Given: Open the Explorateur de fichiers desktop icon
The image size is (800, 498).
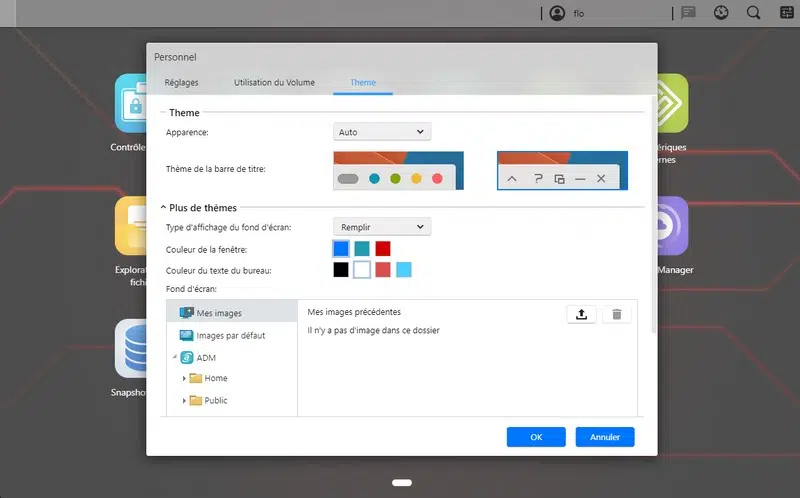Looking at the screenshot, I should pos(131,226).
